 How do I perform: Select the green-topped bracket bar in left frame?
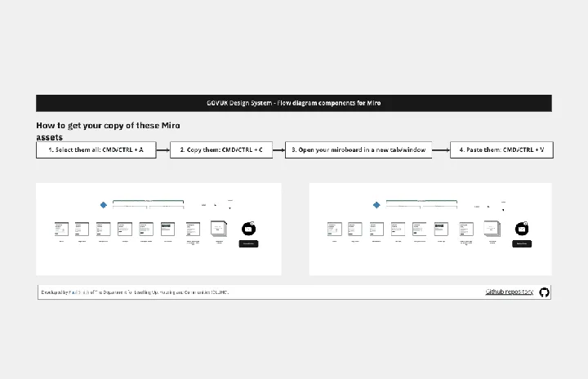[148, 203]
